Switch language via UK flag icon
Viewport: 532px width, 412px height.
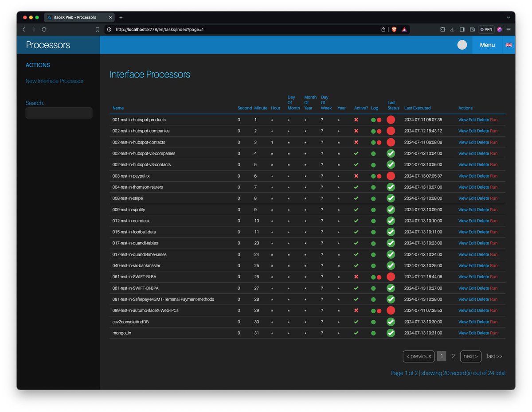tap(509, 45)
